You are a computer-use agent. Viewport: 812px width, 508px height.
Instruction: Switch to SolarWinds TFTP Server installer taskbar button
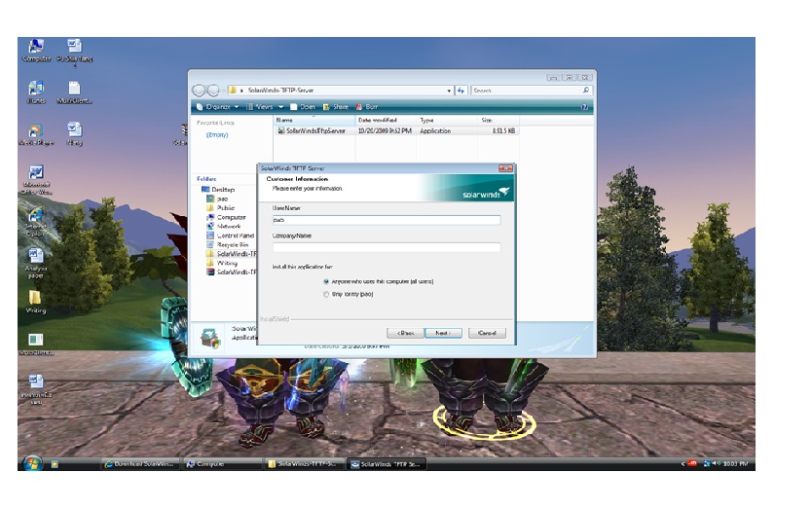(x=387, y=464)
